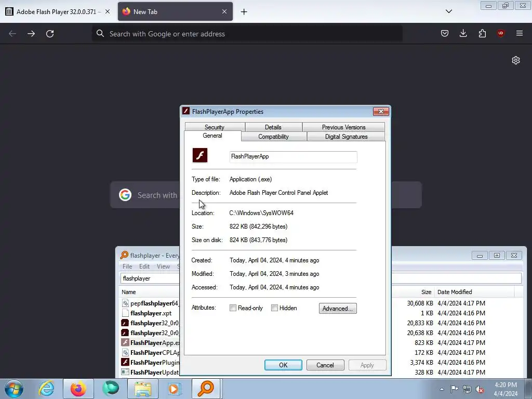
Task: Open the Firefox extensions puzzle icon
Action: 482,33
